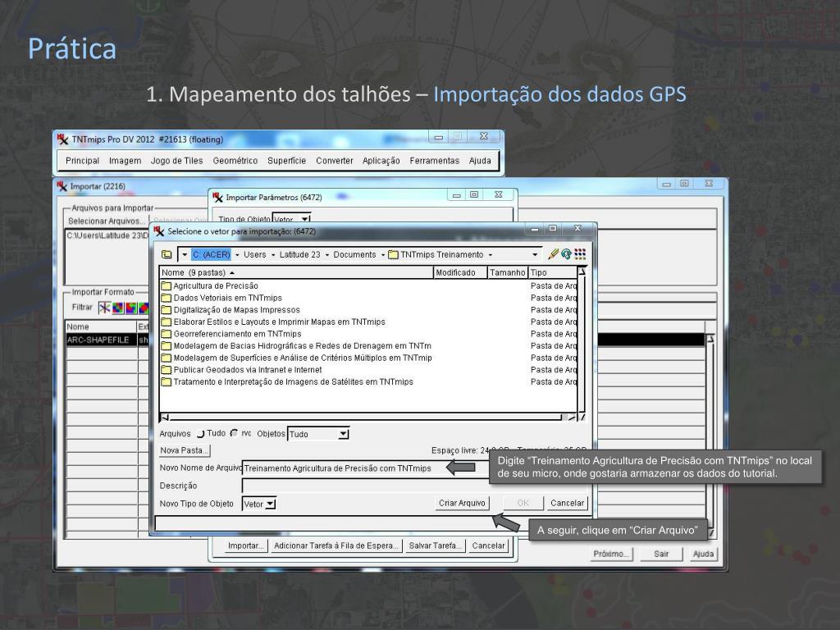The image size is (840, 630).
Task: Click the colored grid view icon in file dialog
Action: 580,254
